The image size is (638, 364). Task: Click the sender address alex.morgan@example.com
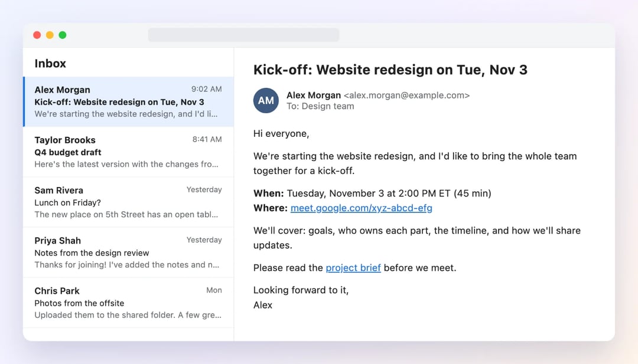tap(407, 96)
